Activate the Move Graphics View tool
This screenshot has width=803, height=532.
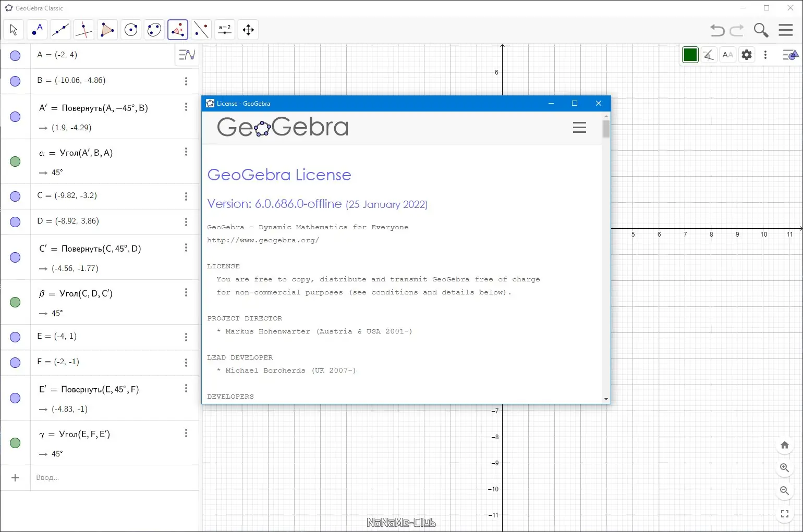pos(248,30)
